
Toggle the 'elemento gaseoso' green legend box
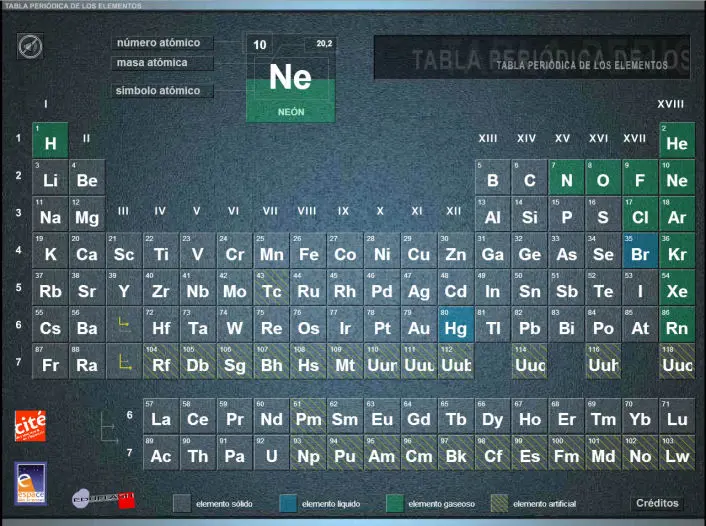tap(395, 503)
